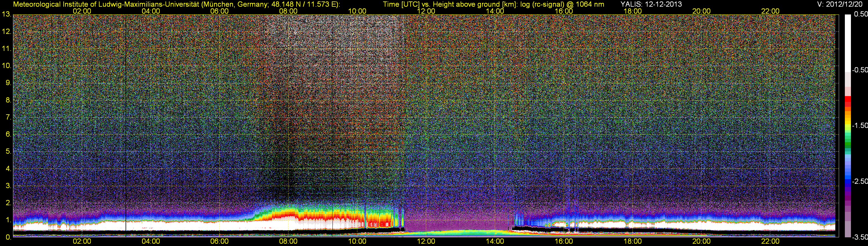
Task: Click the 02:00 label on the bottom time axis
Action: click(82, 241)
